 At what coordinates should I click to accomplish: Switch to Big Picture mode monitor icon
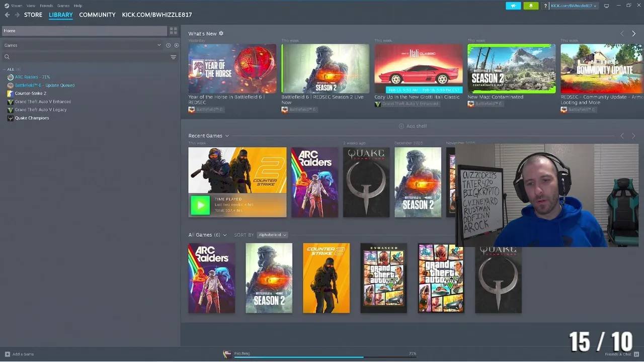(606, 6)
